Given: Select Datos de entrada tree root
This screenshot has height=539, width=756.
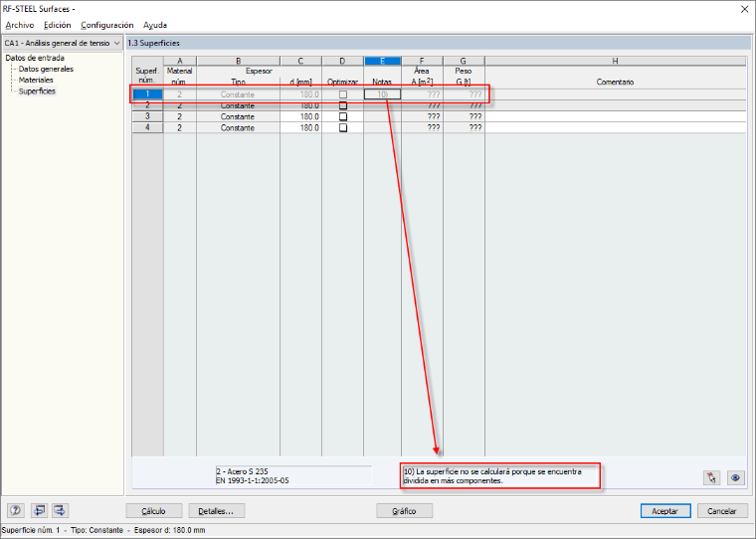Looking at the screenshot, I should click(x=35, y=58).
